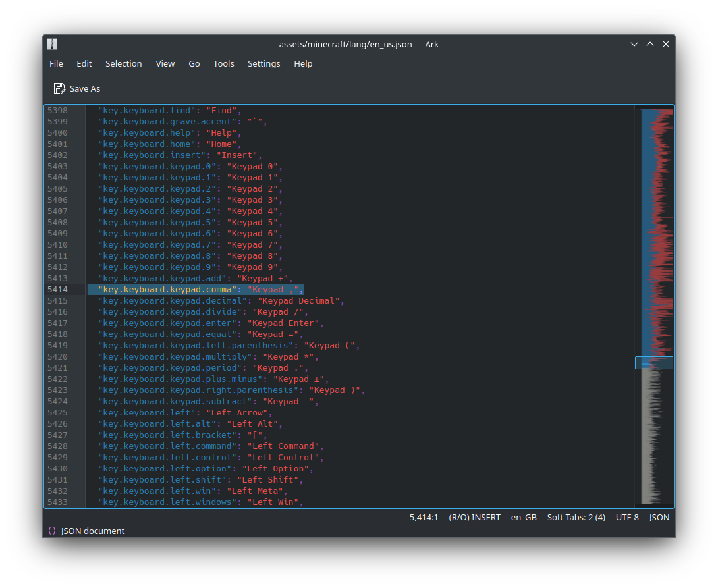
Task: Click the "Home" value string
Action: click(x=221, y=144)
